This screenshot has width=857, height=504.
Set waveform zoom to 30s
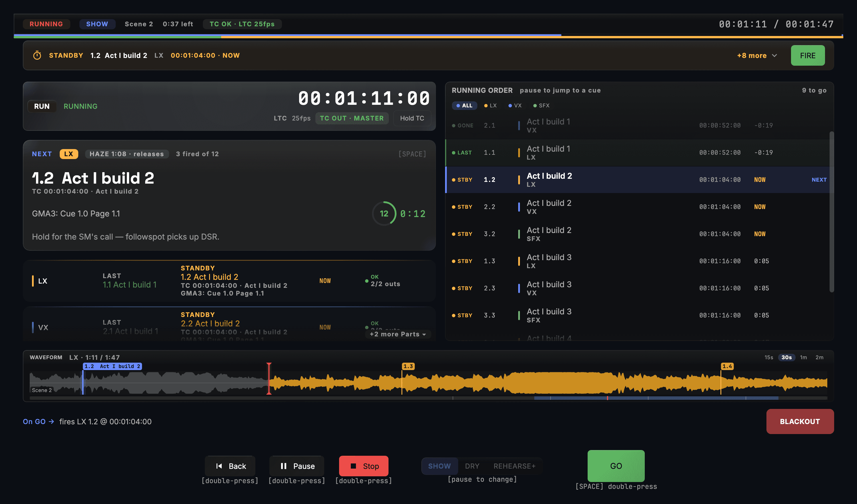[x=786, y=358]
